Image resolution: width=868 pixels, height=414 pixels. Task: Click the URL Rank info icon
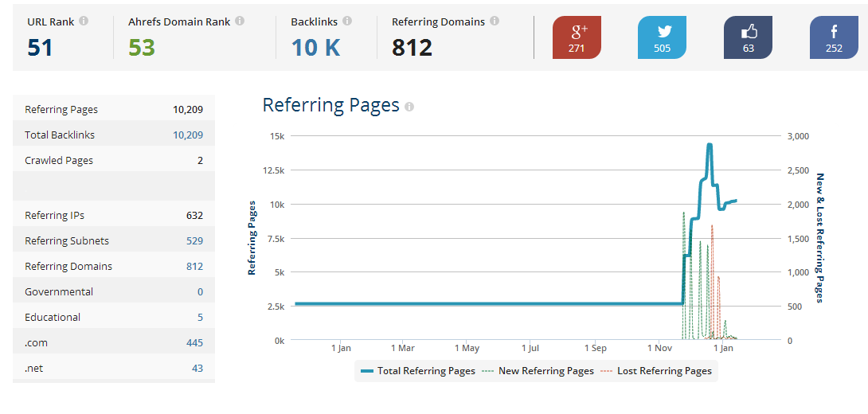84,21
